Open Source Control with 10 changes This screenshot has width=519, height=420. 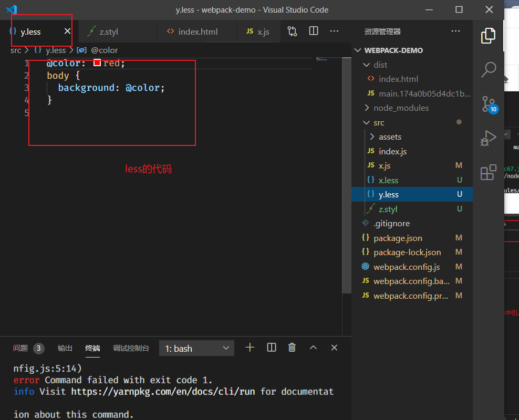(x=490, y=104)
